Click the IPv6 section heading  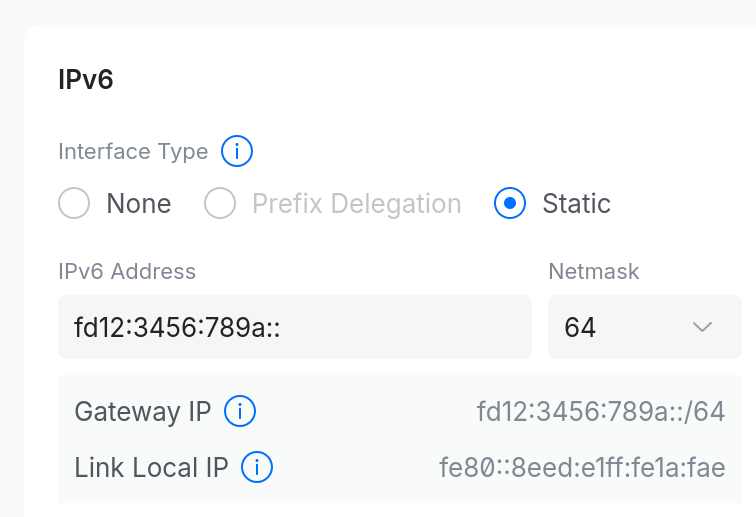click(x=86, y=79)
